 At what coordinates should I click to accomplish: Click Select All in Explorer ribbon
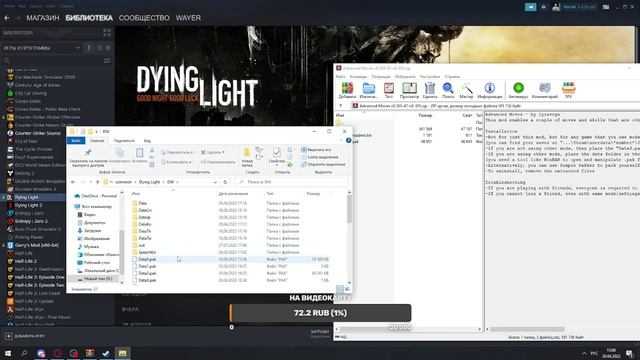point(316,150)
